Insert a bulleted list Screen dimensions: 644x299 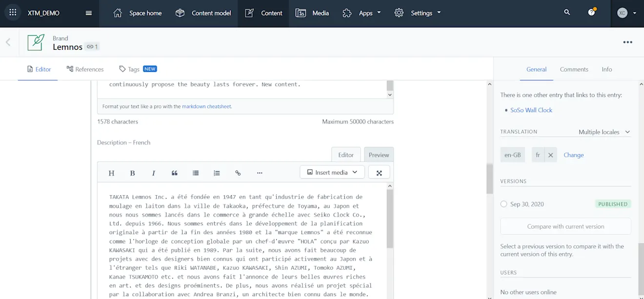pos(196,173)
